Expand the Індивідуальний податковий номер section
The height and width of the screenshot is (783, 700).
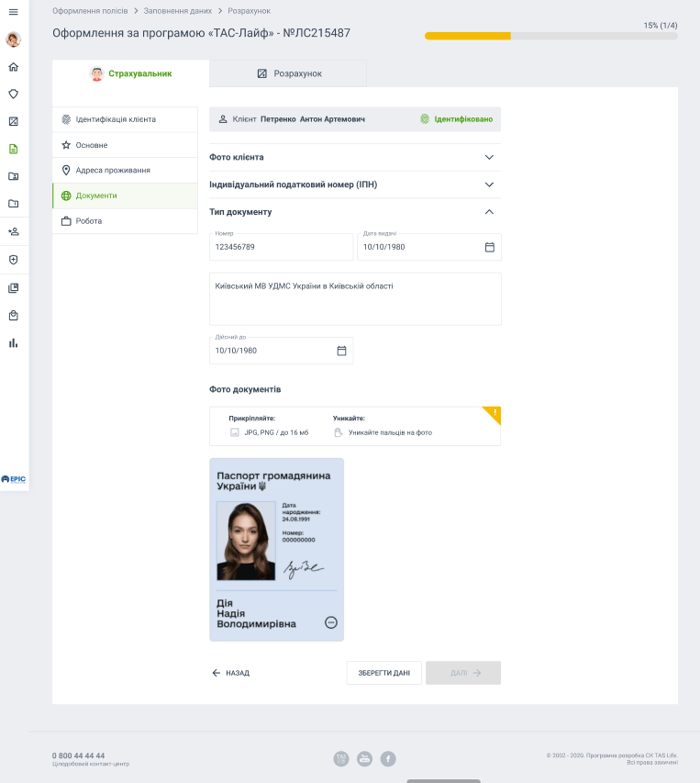pyautogui.click(x=489, y=185)
